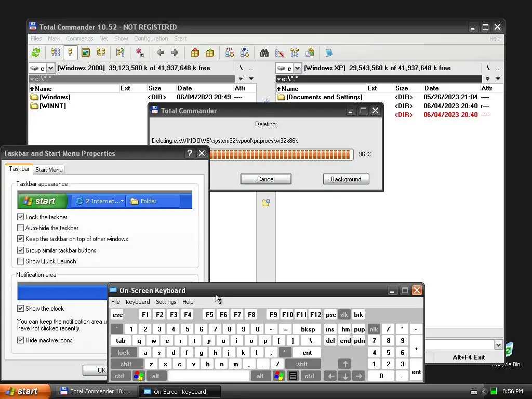The height and width of the screenshot is (399, 532).
Task: Open the Files menu in Total Commander
Action: pyautogui.click(x=36, y=38)
